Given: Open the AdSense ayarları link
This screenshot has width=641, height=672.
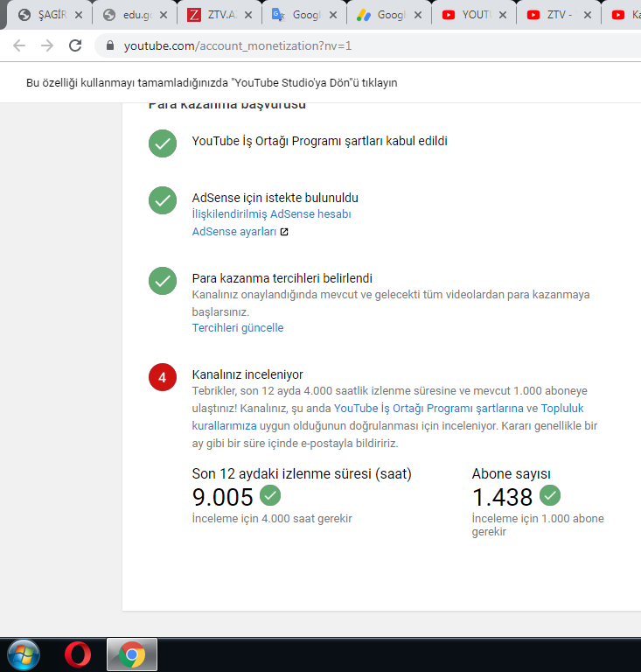Looking at the screenshot, I should [x=234, y=231].
